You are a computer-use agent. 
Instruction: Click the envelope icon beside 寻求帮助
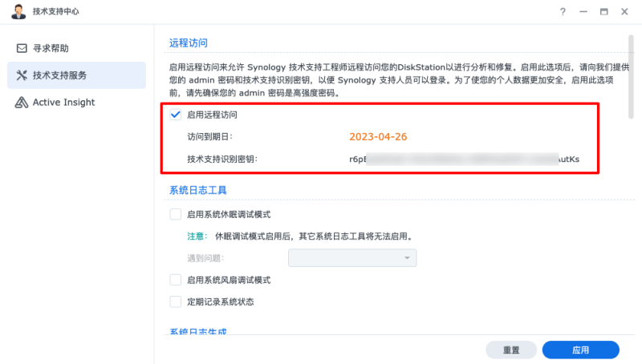(22, 48)
